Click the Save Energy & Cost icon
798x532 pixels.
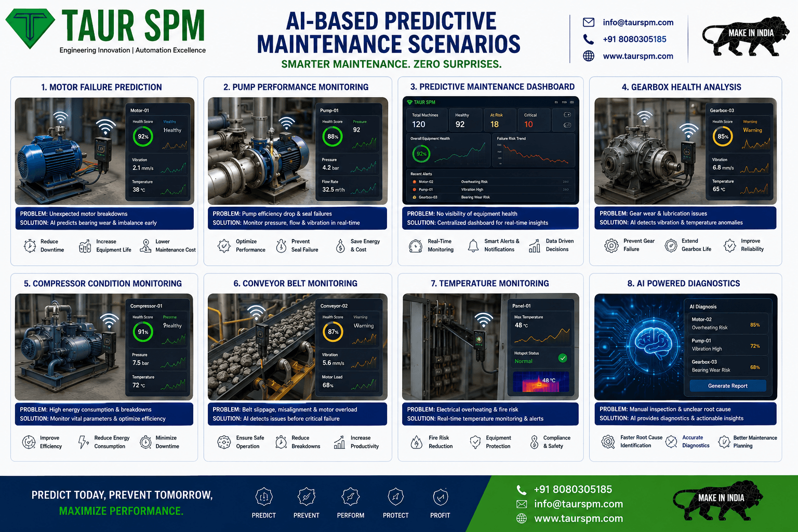point(340,246)
